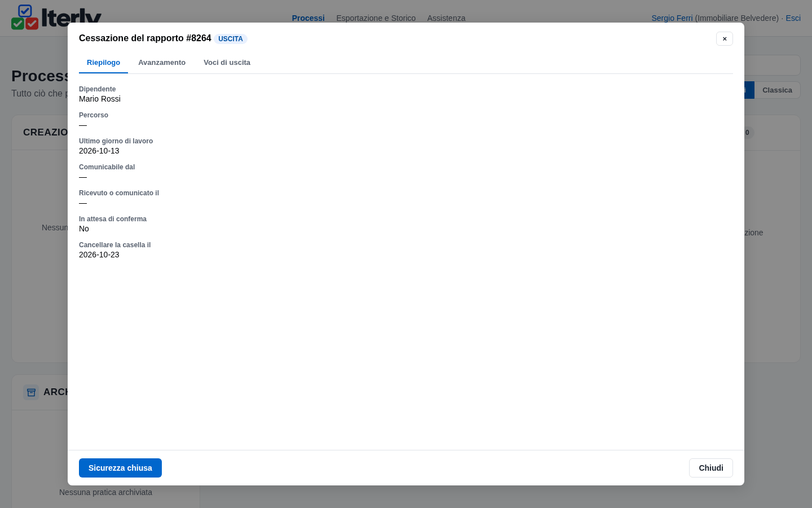Screen dimensions: 812x508
Task: Open Sergio Ferri profile link
Action: 672,18
